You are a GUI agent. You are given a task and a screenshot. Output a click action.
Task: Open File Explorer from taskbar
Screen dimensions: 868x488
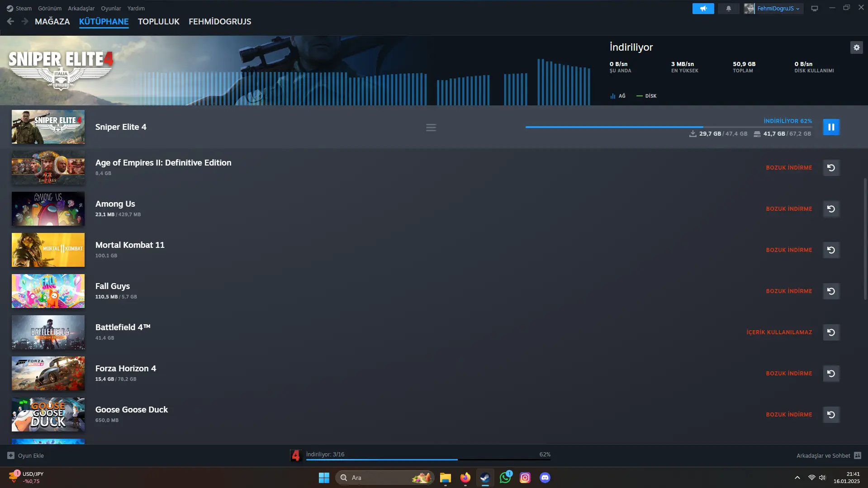pos(446,478)
